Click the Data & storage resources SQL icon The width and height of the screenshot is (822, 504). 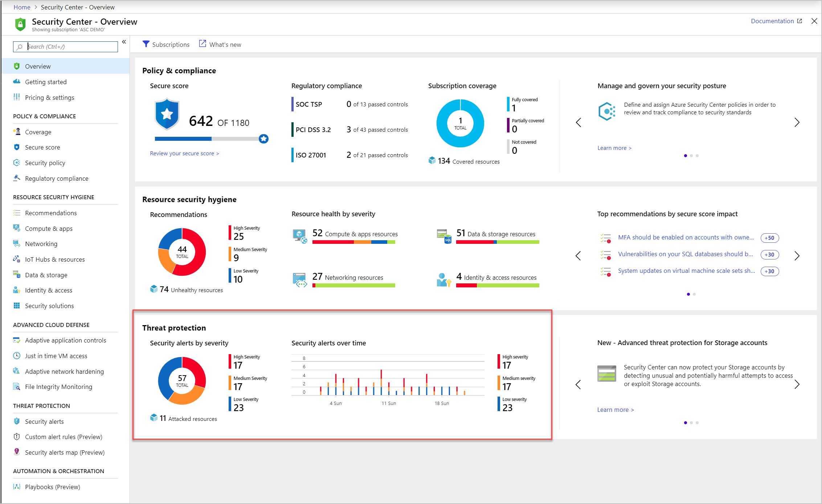(x=444, y=236)
